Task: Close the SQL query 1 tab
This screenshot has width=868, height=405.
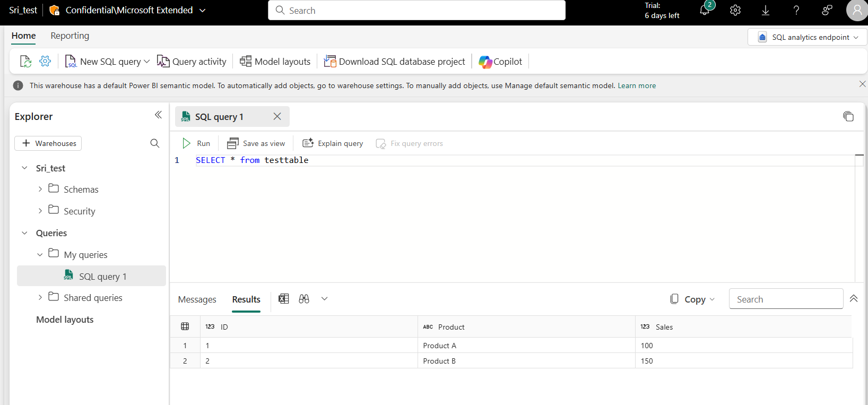Action: pyautogui.click(x=277, y=116)
